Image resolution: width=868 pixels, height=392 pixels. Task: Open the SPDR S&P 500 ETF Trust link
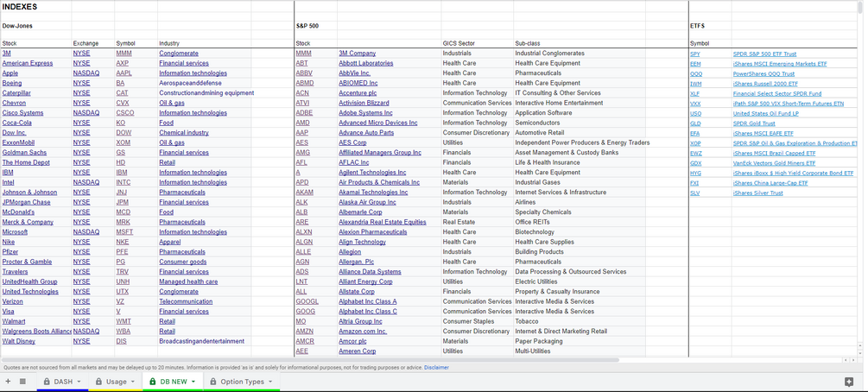(765, 54)
